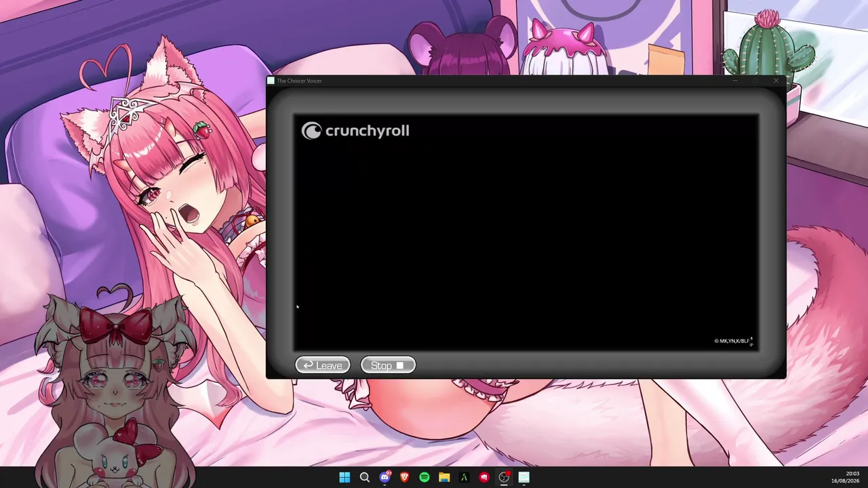The height and width of the screenshot is (488, 868).
Task: Maximize The Choicer Voicer window
Action: [755, 81]
